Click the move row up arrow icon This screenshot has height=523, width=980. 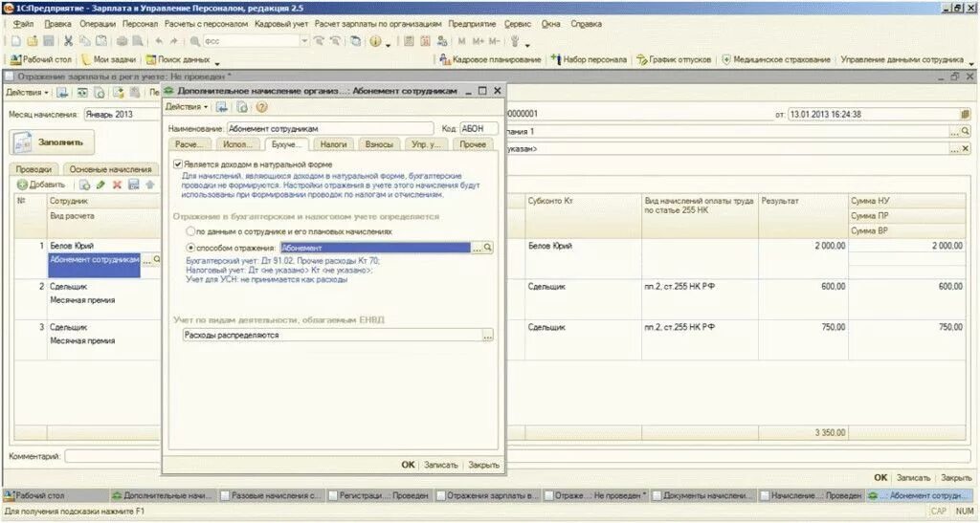(x=150, y=185)
